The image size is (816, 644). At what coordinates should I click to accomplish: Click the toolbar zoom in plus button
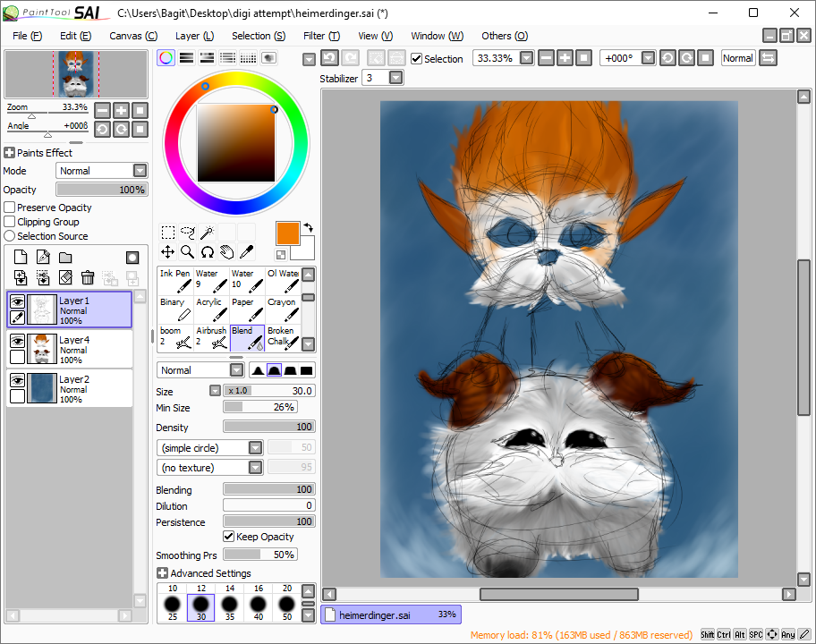click(x=565, y=58)
